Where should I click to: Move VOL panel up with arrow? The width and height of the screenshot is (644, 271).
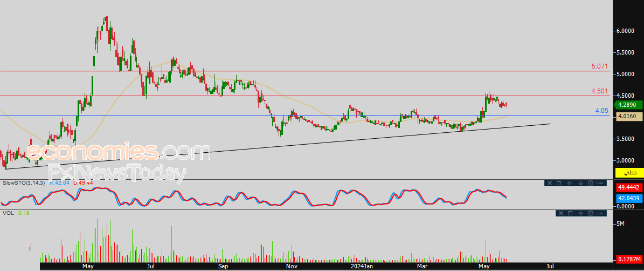pyautogui.click(x=581, y=213)
